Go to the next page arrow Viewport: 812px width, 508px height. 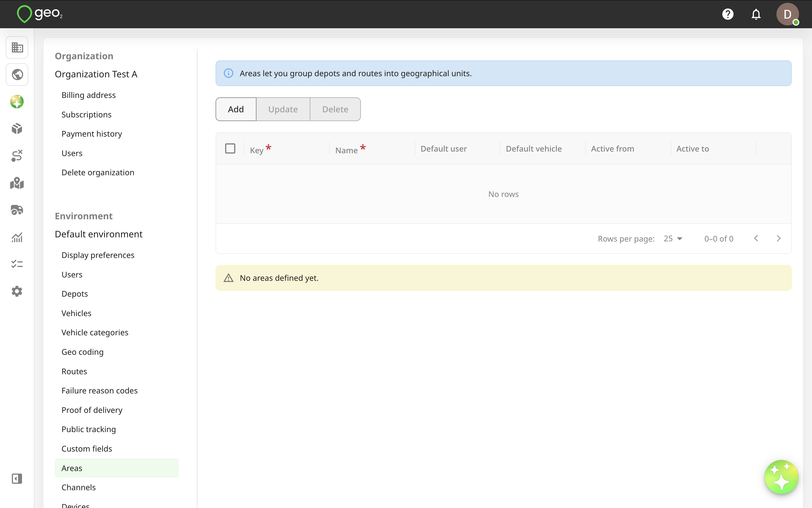[778, 238]
